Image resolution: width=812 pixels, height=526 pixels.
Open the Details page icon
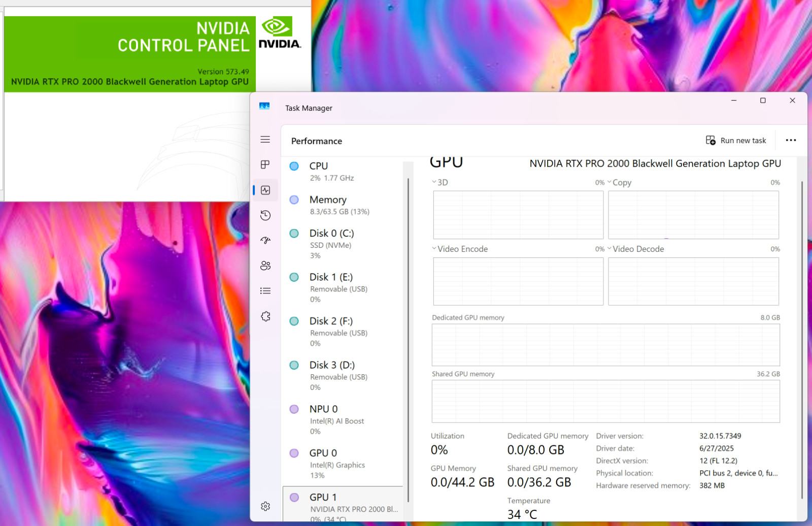click(x=265, y=291)
